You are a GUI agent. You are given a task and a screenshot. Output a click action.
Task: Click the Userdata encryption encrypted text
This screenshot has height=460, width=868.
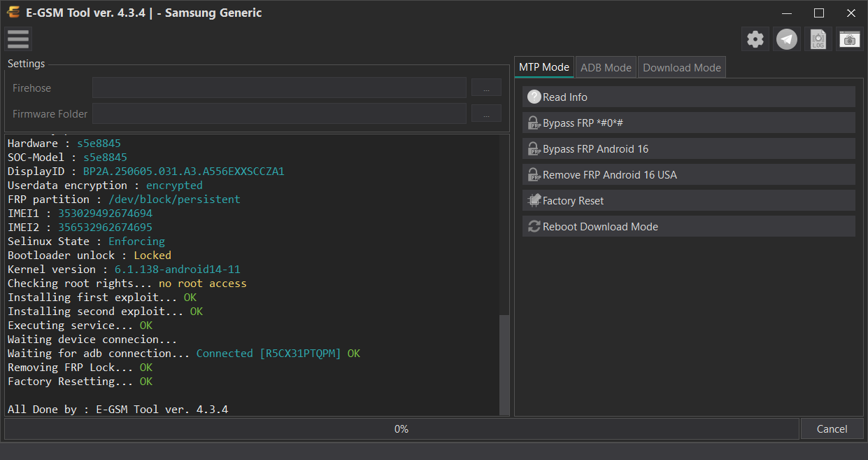pos(174,185)
